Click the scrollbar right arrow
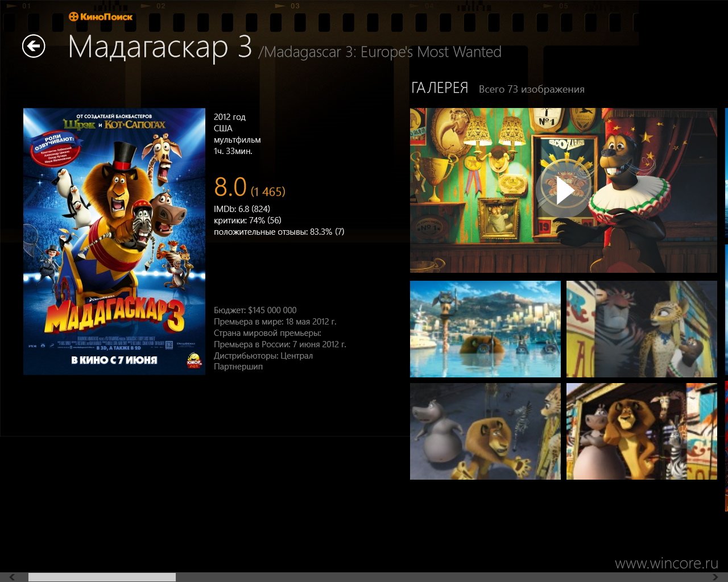 click(715, 577)
